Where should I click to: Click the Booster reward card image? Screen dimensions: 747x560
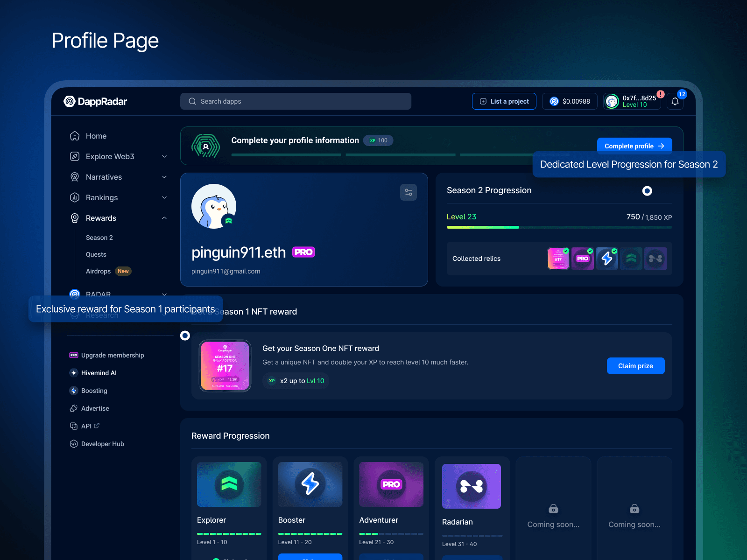click(x=310, y=484)
